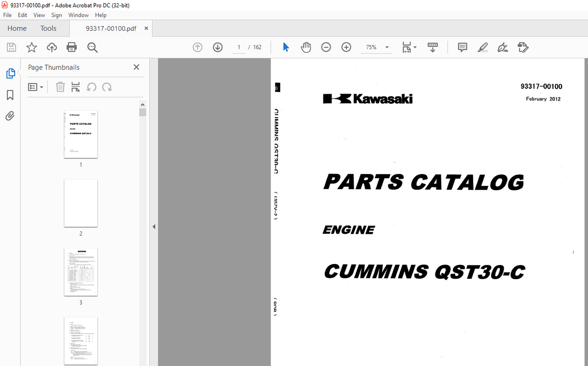Print the PDF document
Viewport: 588px width, 366px height.
(x=72, y=47)
